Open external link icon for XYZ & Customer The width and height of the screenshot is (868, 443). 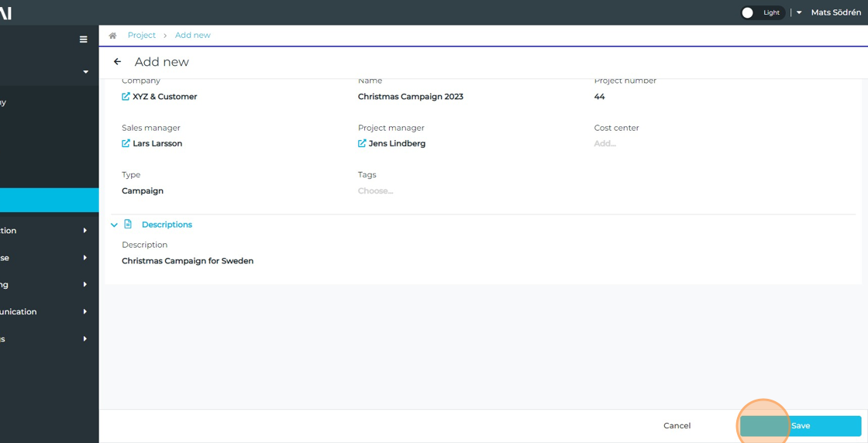pos(126,97)
